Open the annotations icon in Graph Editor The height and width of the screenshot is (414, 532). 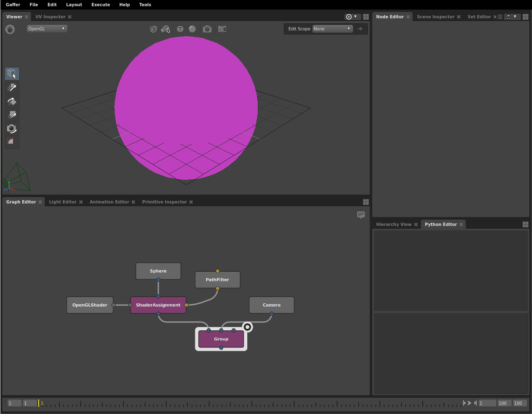[x=361, y=215]
